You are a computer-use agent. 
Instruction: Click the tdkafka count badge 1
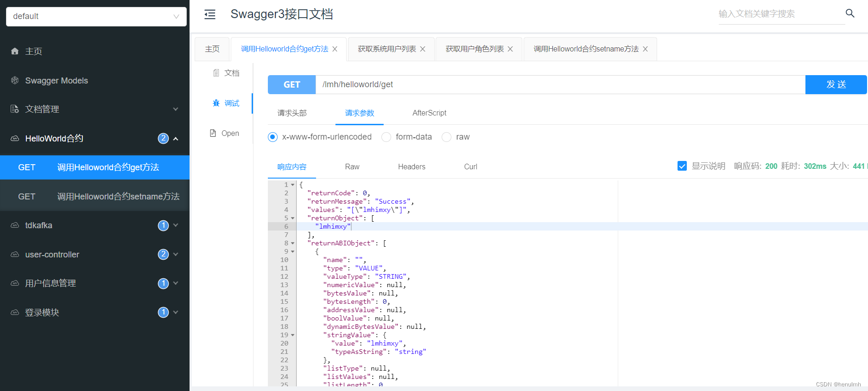click(163, 225)
